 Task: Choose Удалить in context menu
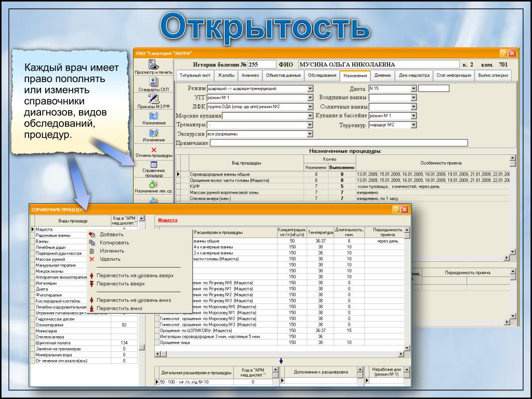click(110, 259)
